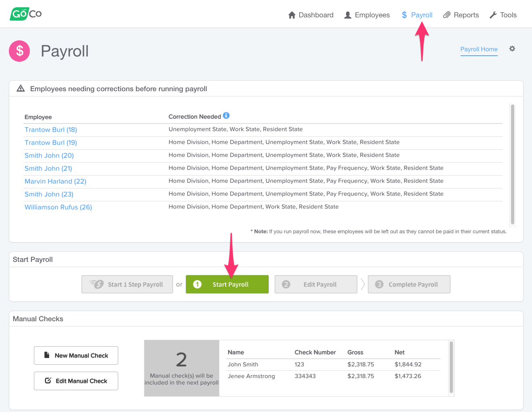Open payroll settings via the gear icon

512,48
